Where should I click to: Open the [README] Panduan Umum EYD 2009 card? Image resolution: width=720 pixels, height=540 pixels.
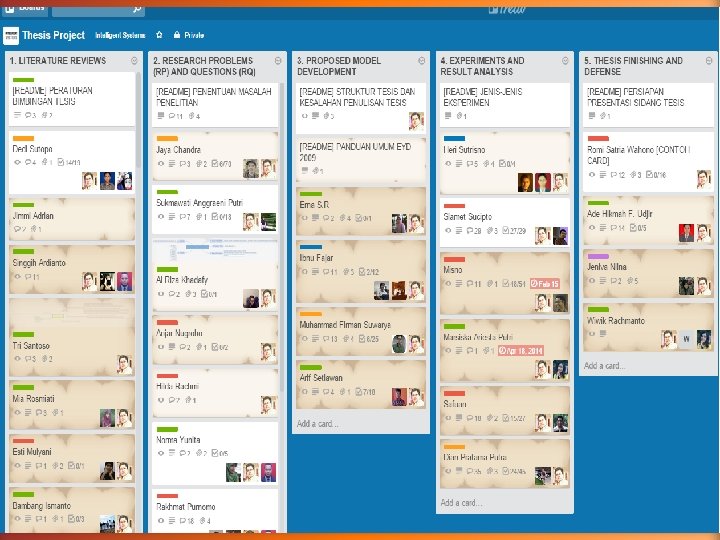pos(361,158)
